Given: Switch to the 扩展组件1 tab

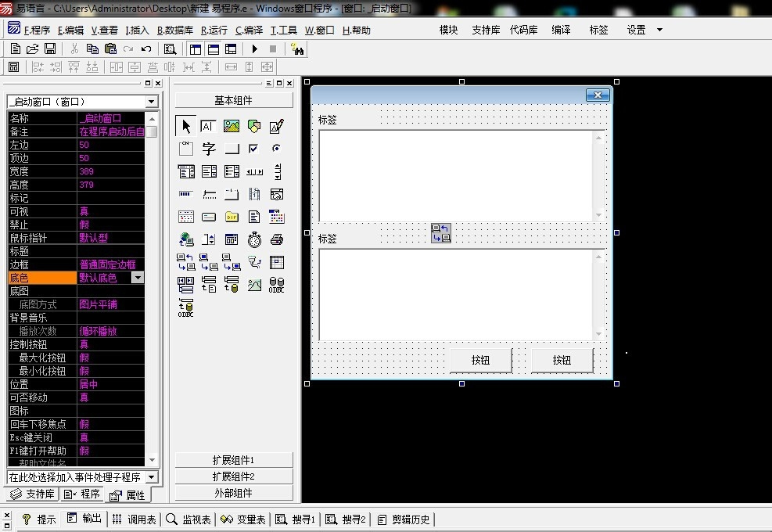Looking at the screenshot, I should coord(234,460).
